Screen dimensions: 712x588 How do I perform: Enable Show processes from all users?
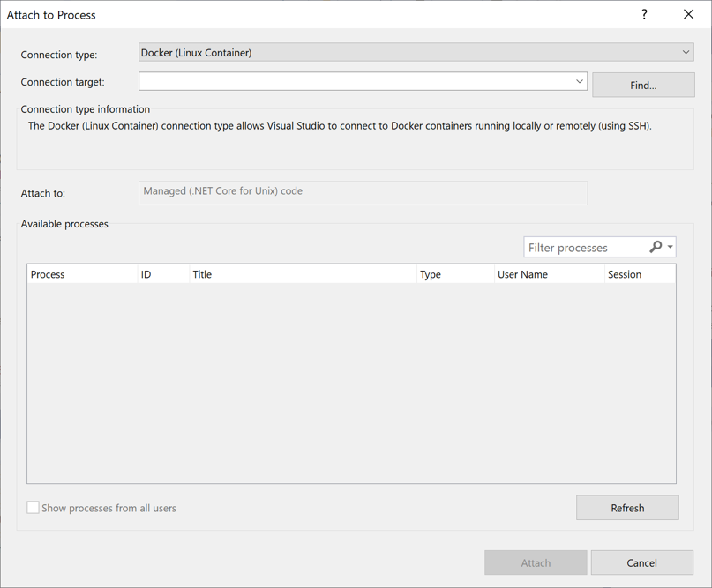click(33, 508)
